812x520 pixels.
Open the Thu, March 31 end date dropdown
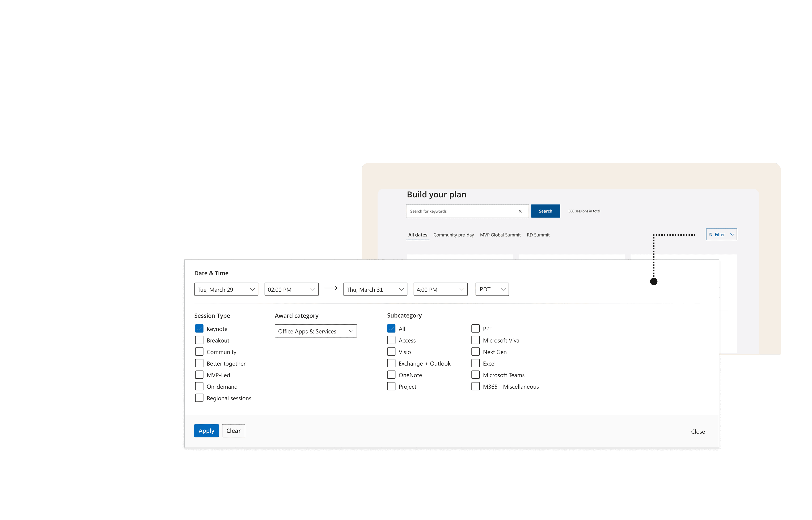[x=375, y=290]
